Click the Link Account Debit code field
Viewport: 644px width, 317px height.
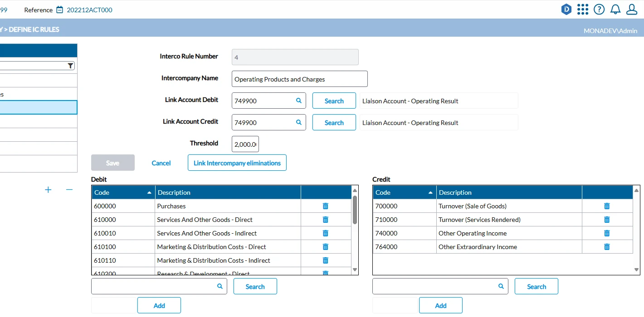[269, 101]
